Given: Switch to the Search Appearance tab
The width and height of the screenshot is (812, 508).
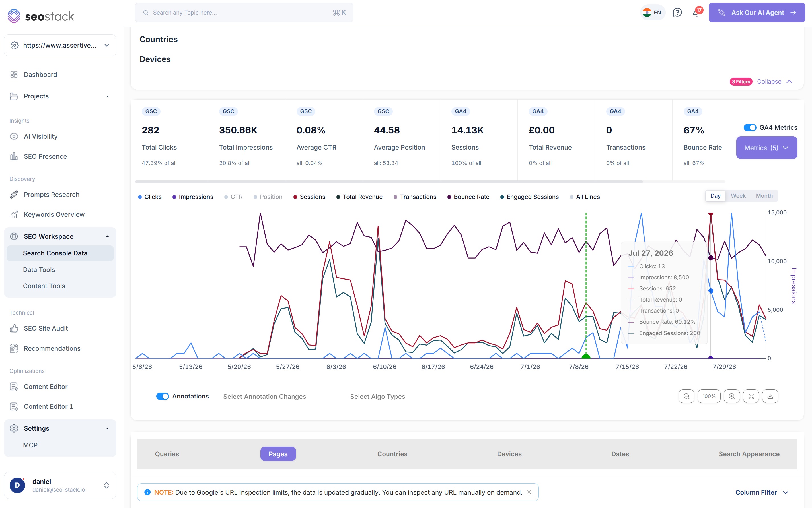Looking at the screenshot, I should (x=749, y=454).
